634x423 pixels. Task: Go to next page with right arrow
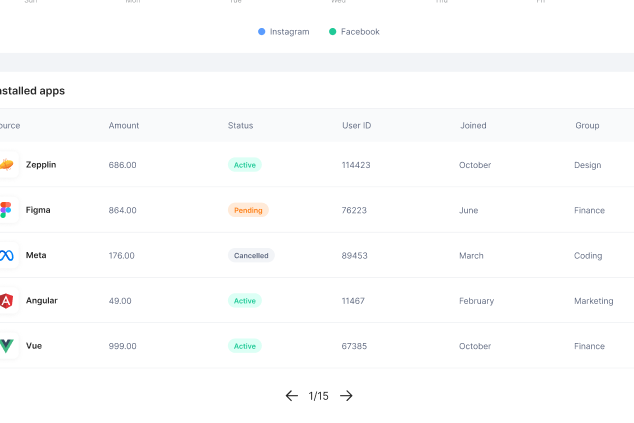pos(346,396)
